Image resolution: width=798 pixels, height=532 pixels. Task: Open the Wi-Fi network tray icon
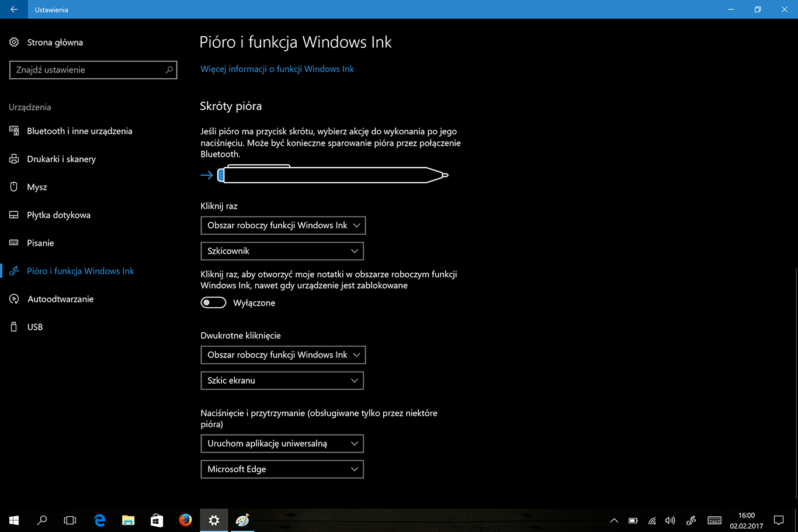pos(652,520)
